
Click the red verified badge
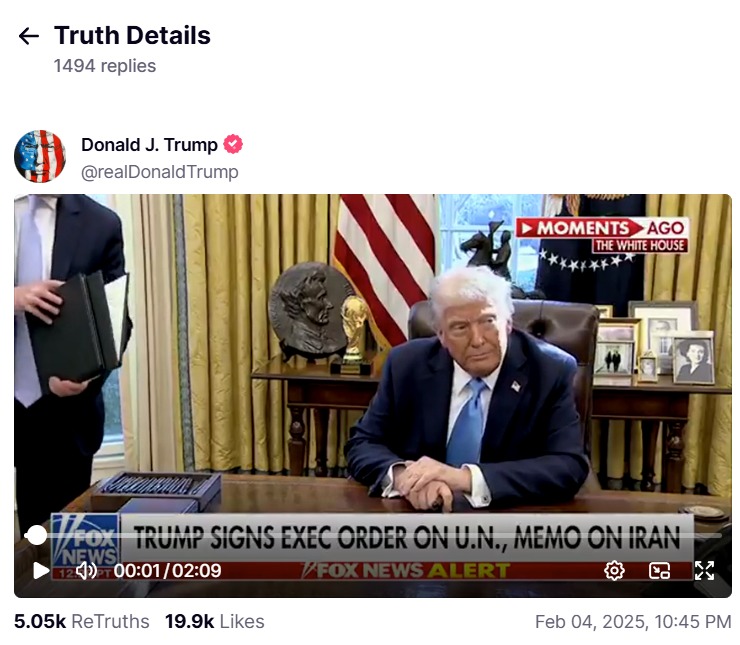tap(233, 144)
